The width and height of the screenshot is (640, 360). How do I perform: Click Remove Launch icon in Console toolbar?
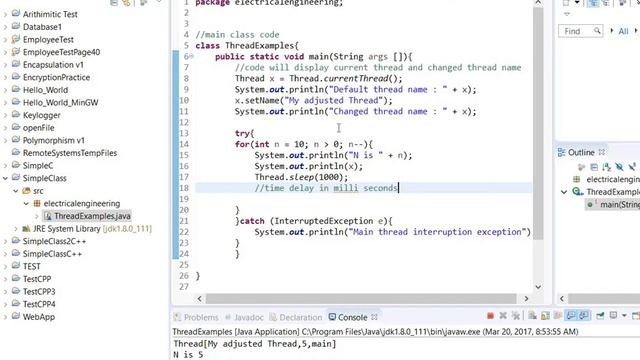[503, 316]
